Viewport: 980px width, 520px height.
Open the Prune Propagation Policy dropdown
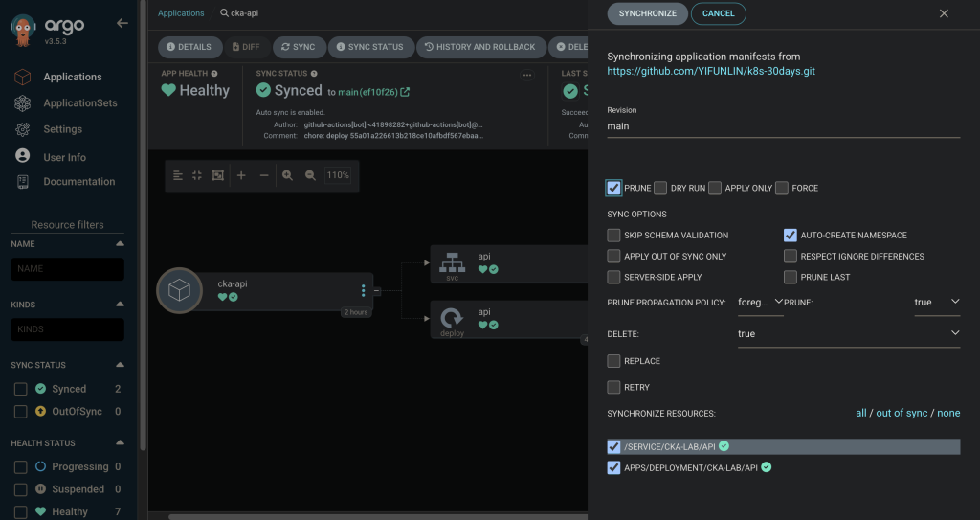click(760, 303)
